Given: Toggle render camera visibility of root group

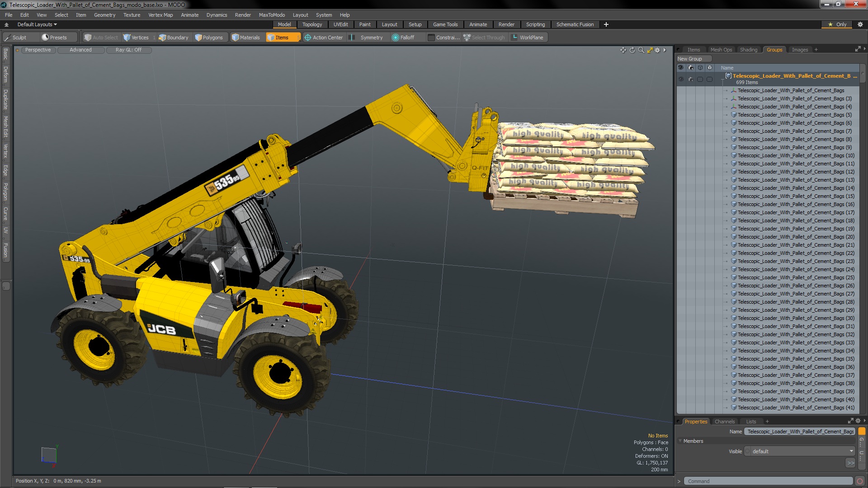Looking at the screenshot, I should [690, 79].
